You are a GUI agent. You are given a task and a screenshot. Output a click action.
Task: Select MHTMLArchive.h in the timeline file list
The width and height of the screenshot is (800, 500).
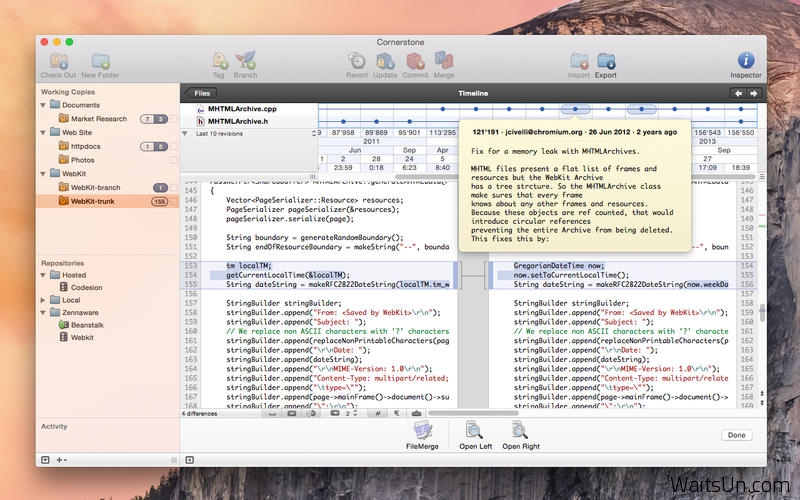click(x=238, y=121)
